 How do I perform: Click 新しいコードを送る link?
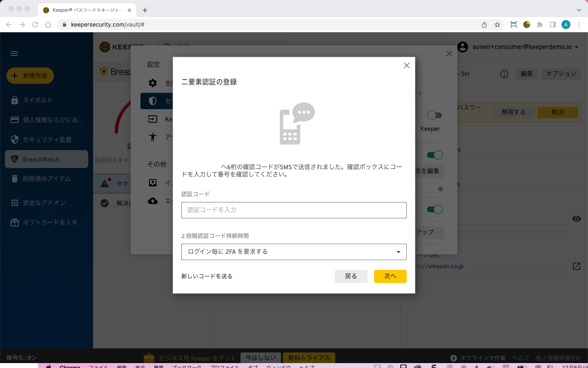point(207,276)
